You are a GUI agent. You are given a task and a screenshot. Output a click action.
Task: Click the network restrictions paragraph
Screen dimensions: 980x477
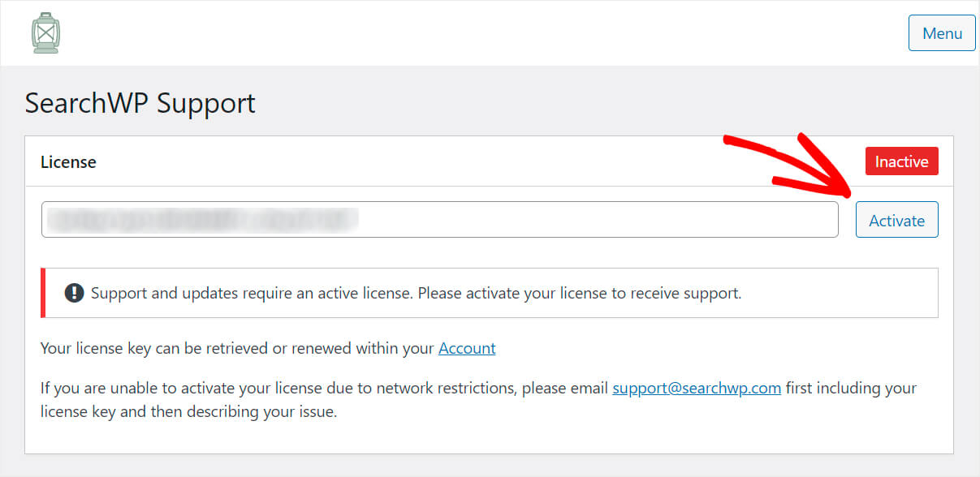(478, 399)
